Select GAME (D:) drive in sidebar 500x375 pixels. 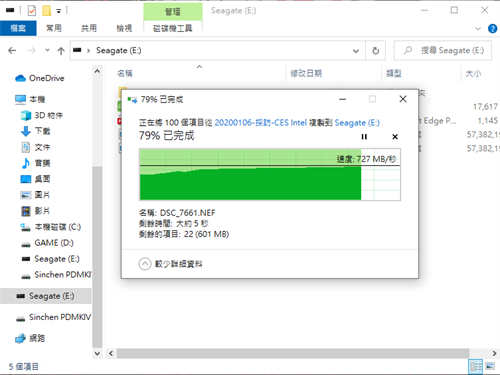[x=47, y=243]
